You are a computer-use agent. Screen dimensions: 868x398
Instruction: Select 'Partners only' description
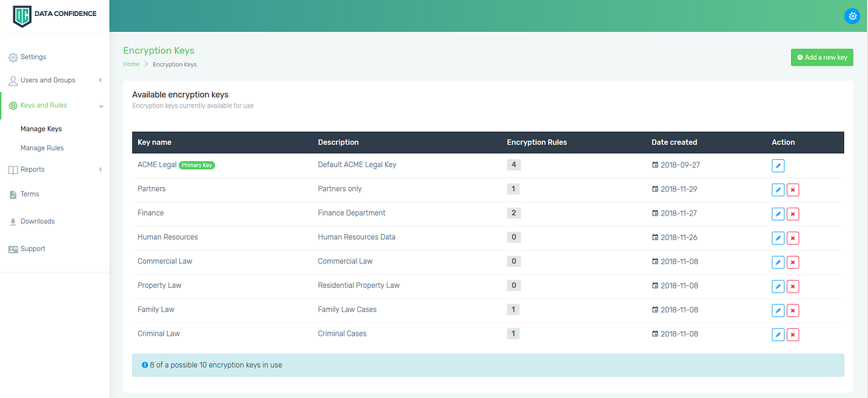coord(340,188)
